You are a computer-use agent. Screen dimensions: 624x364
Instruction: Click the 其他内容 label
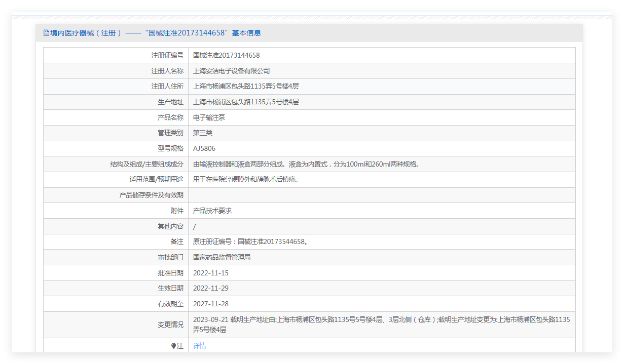pyautogui.click(x=171, y=226)
